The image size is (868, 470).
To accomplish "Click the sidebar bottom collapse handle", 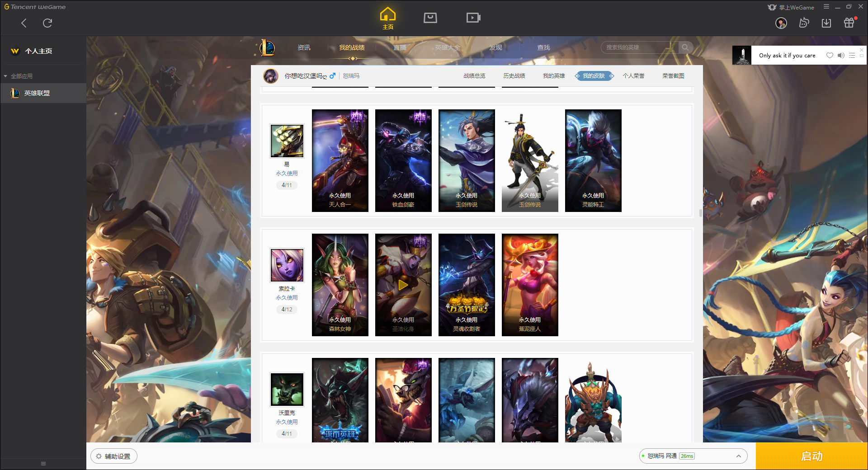I will (43, 464).
